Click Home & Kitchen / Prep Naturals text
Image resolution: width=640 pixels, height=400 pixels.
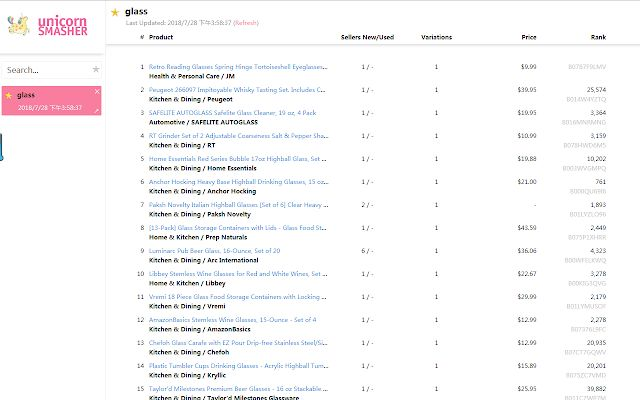[x=198, y=237]
